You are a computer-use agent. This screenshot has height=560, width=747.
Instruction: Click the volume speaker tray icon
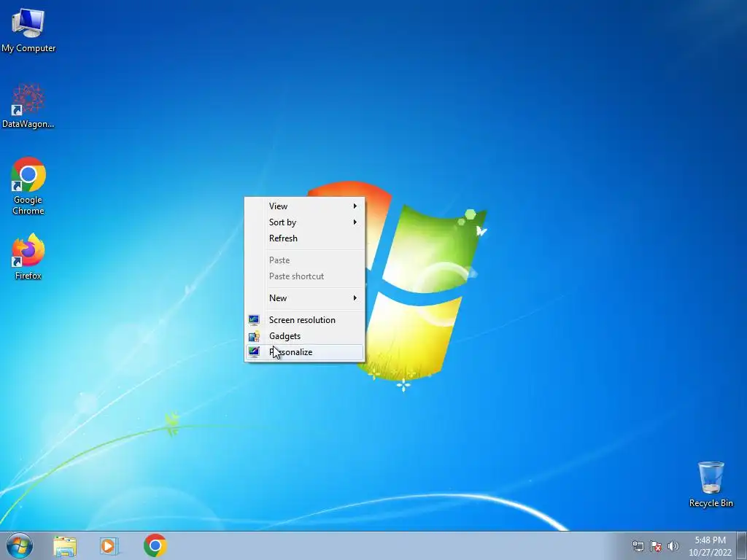[673, 546]
